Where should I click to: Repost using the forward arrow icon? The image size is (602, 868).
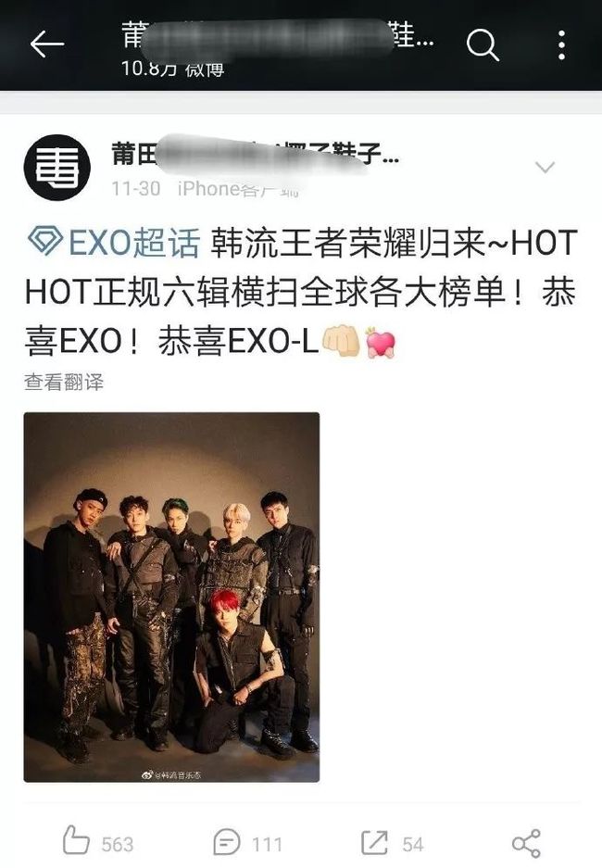[374, 843]
